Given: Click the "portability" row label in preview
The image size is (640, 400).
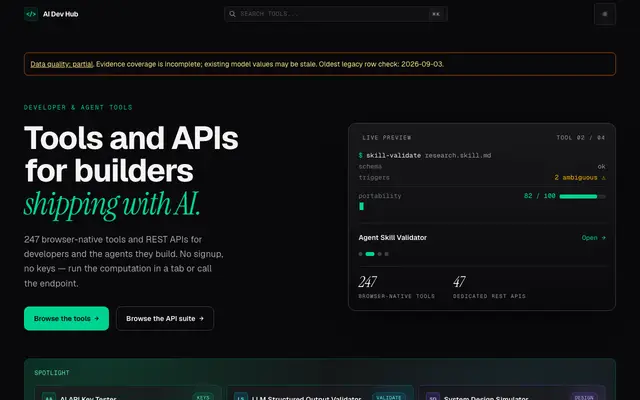Looking at the screenshot, I should [380, 196].
